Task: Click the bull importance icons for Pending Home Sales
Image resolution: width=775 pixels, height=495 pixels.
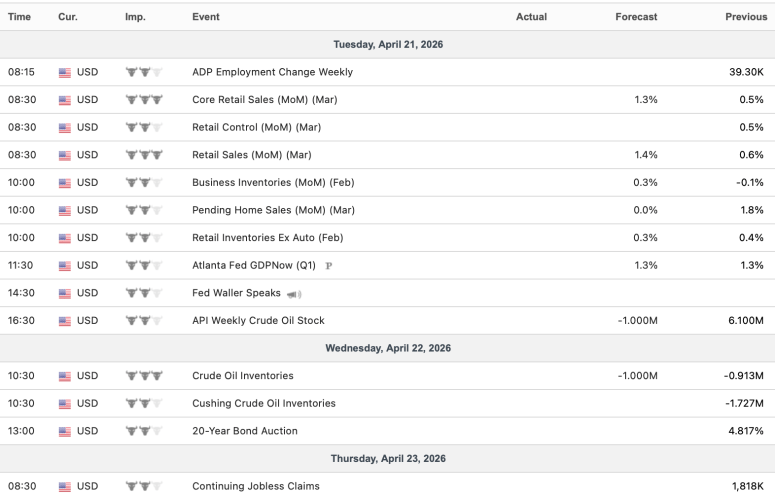Action: tap(144, 211)
